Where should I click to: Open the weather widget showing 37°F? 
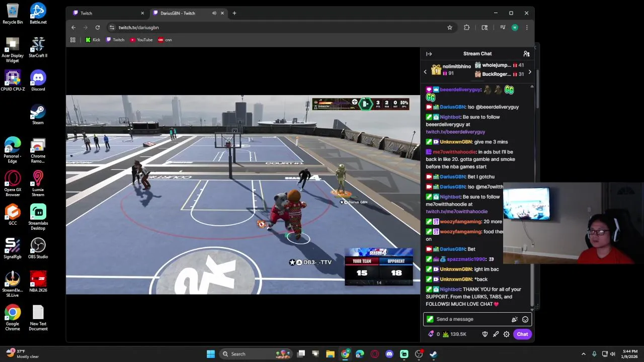click(x=23, y=354)
